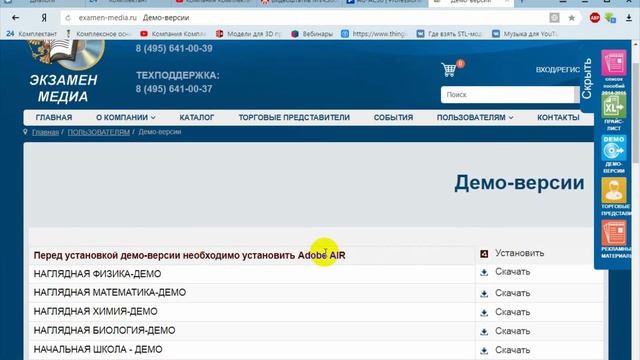The width and height of the screenshot is (640, 360).
Task: Click download icon for НАГЛЯДНАЯ ХИМИЯ-ДЕМО
Action: pyautogui.click(x=484, y=313)
